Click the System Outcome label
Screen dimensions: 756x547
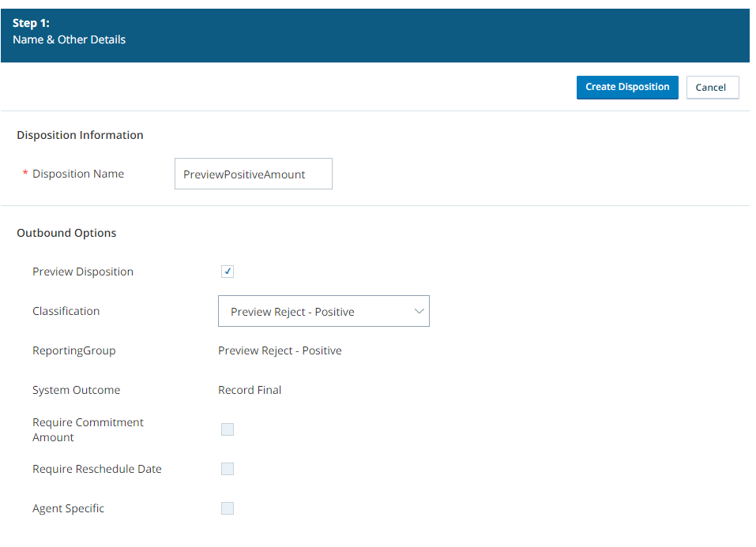tap(76, 390)
